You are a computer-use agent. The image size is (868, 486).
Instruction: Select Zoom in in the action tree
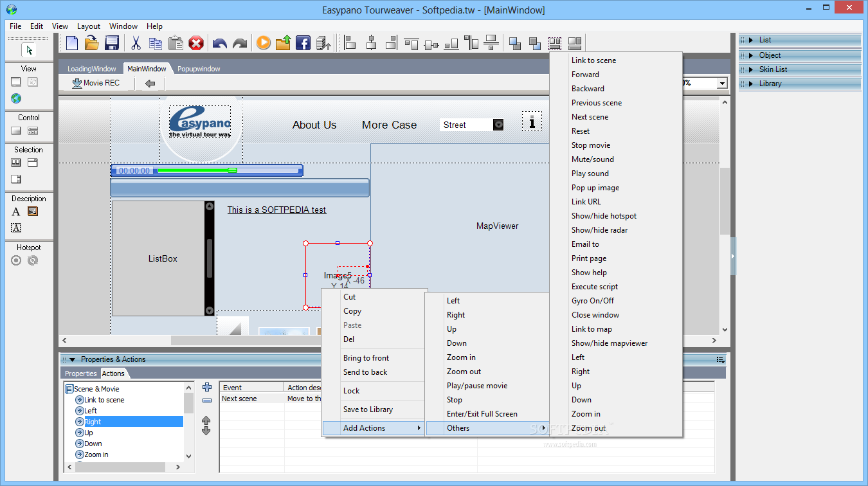(x=96, y=455)
